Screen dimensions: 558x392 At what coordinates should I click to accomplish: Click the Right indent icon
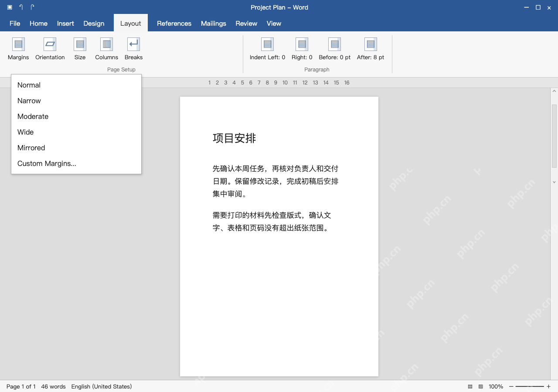pyautogui.click(x=302, y=44)
